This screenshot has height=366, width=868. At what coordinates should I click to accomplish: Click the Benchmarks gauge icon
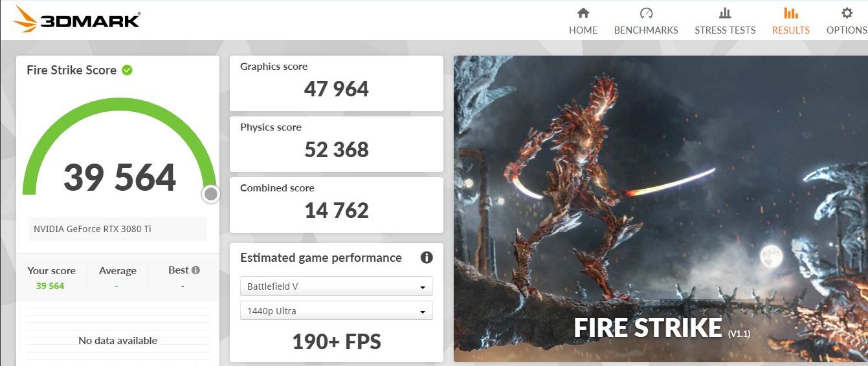[x=646, y=13]
